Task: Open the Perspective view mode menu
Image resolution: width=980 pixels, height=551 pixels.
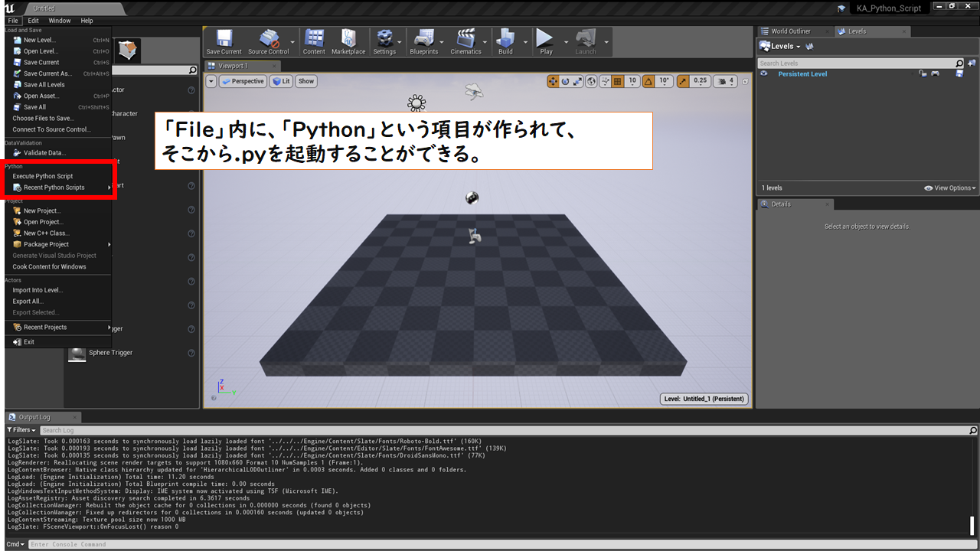Action: click(x=243, y=81)
